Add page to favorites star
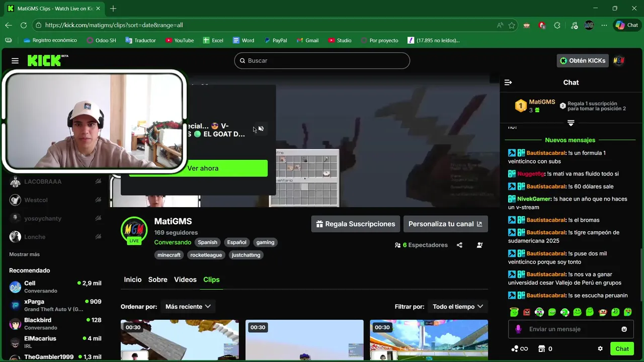The image size is (644, 362). [x=512, y=25]
